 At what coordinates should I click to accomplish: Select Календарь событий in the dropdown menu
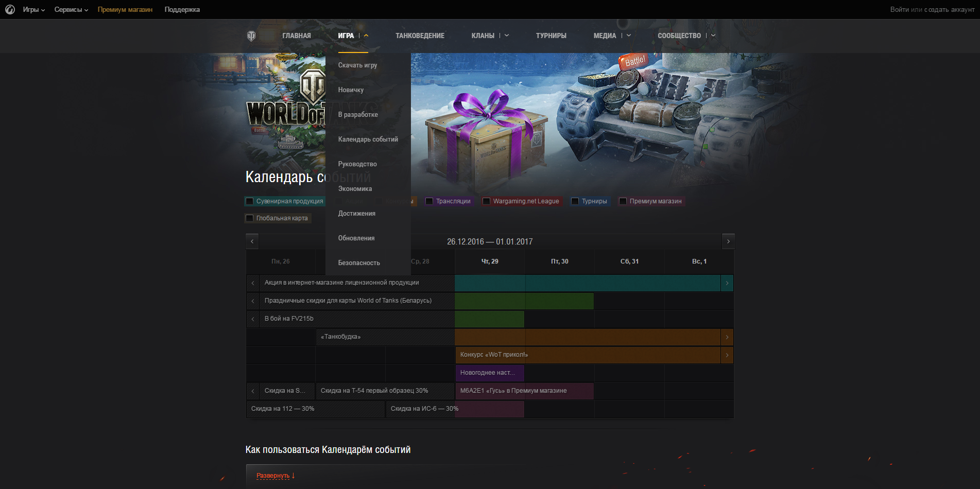coord(368,139)
